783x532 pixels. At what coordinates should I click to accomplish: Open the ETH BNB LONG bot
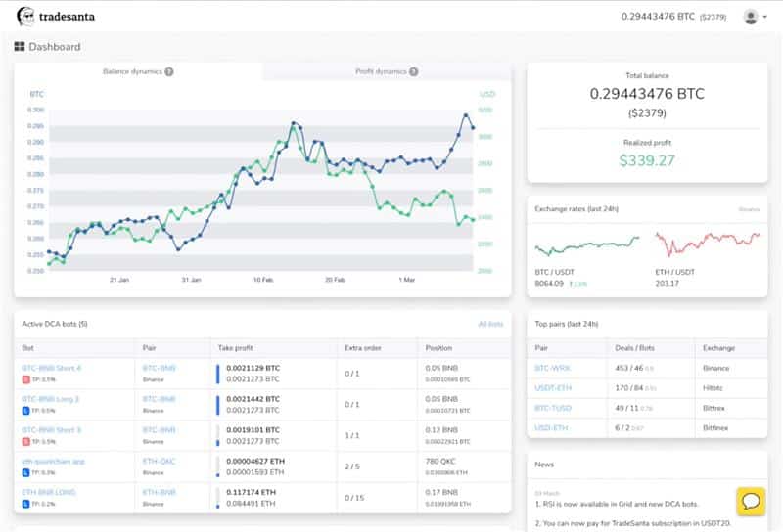click(49, 492)
